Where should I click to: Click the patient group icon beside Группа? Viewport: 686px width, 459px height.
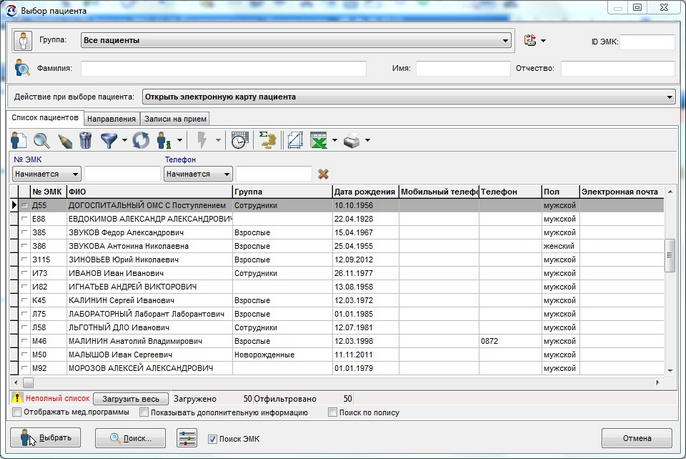23,41
